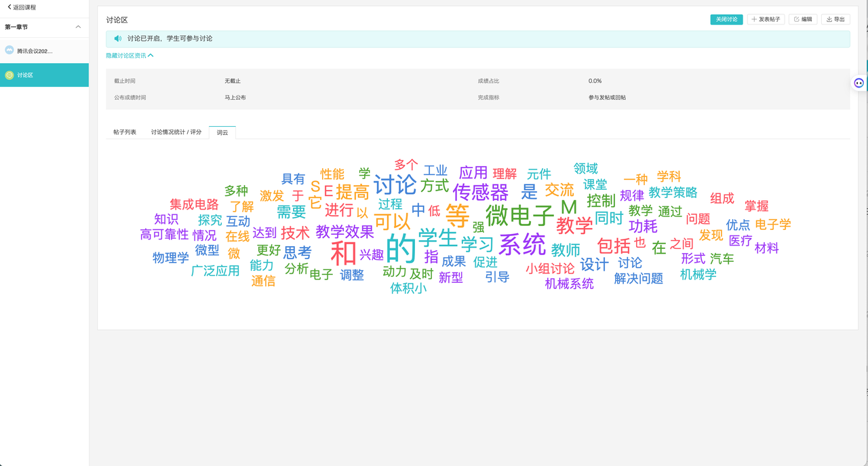
Task: Collapse the 第一章节 chapter section
Action: tap(78, 27)
